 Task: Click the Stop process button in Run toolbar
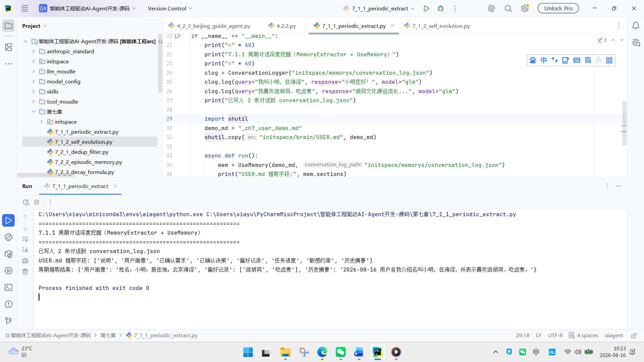pyautogui.click(x=37, y=202)
